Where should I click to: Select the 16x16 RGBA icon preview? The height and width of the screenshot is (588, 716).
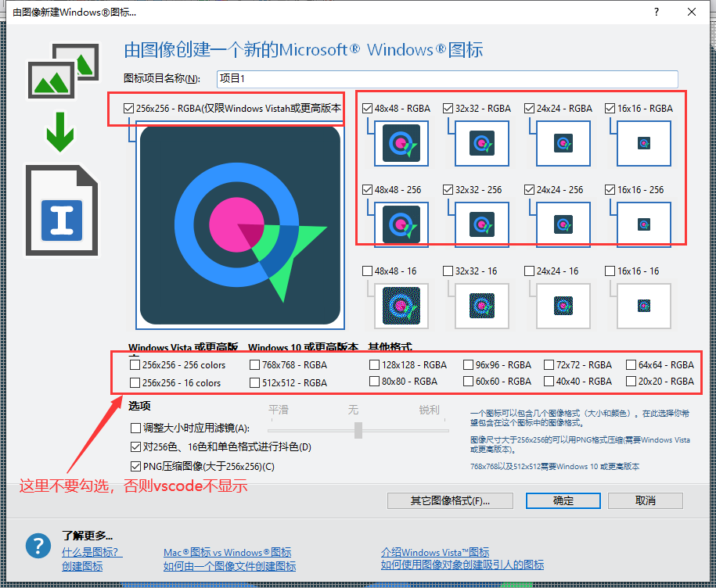(x=644, y=143)
